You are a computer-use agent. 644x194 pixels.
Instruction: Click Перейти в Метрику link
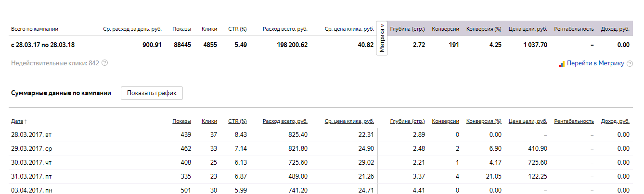(x=595, y=63)
